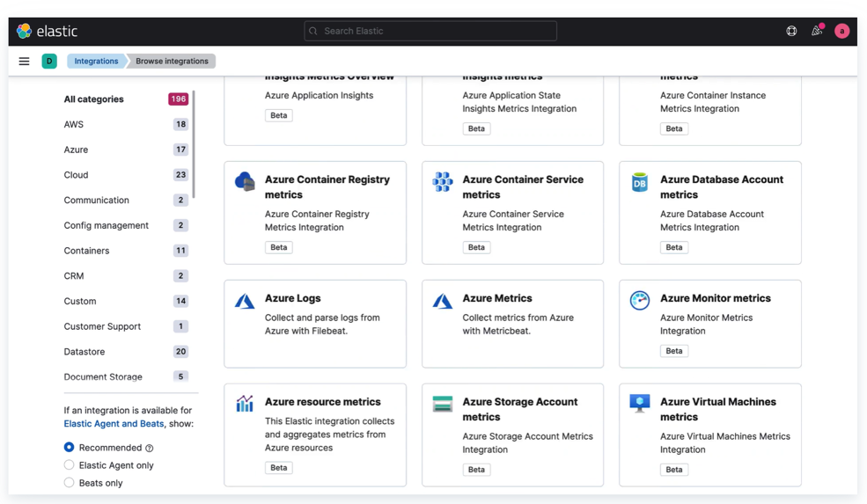Open the hamburger navigation menu
The height and width of the screenshot is (504, 867).
[24, 62]
